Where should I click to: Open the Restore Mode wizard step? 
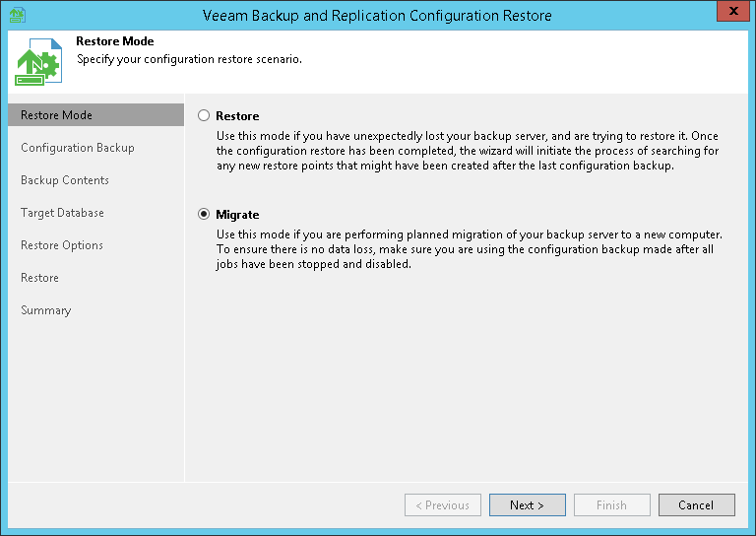[57, 115]
